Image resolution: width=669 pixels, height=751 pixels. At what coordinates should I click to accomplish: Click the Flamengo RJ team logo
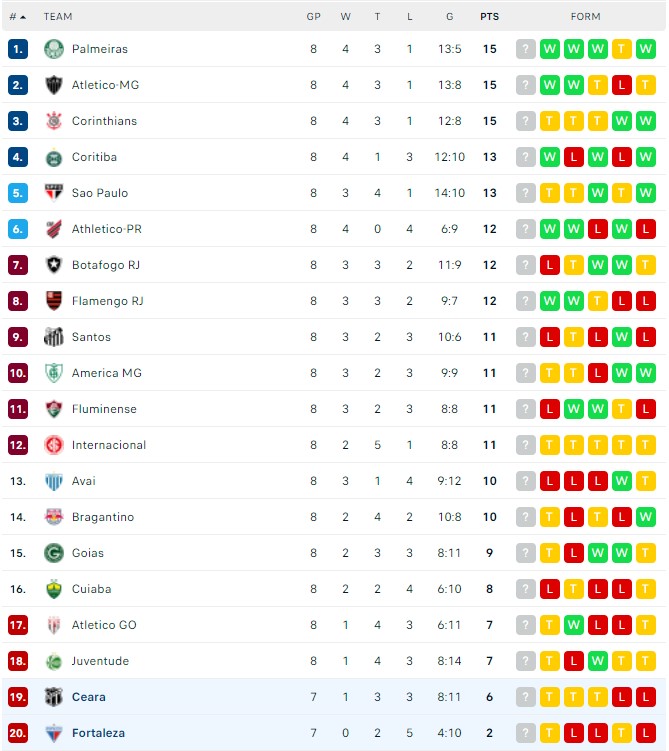point(54,301)
